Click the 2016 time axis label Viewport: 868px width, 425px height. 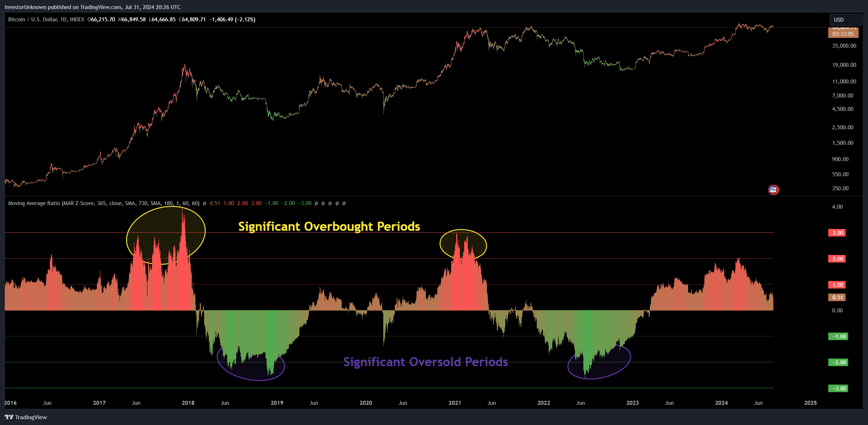[x=10, y=403]
